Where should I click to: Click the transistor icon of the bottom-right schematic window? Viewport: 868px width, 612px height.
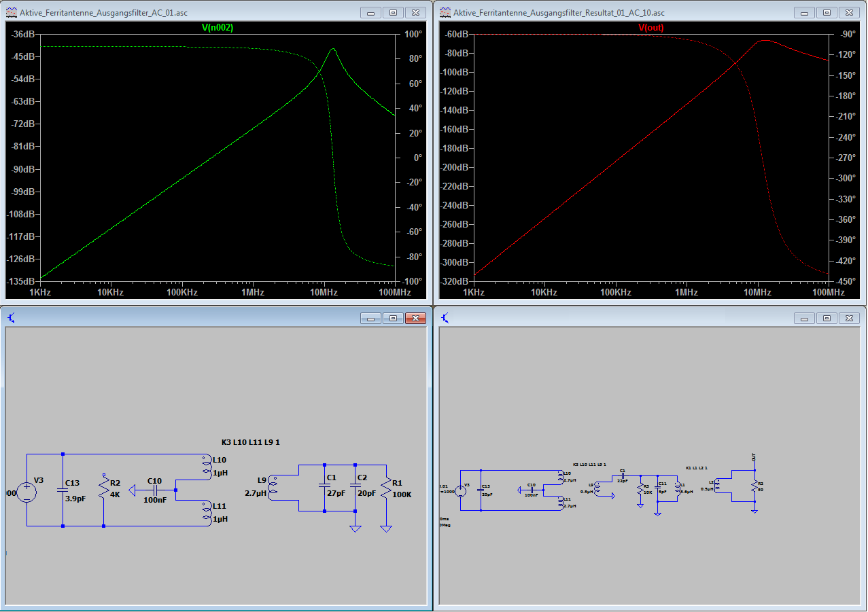(445, 317)
